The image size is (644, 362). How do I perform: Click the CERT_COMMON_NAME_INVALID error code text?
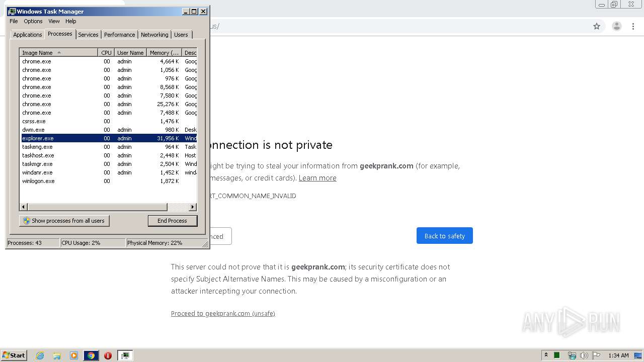(253, 196)
